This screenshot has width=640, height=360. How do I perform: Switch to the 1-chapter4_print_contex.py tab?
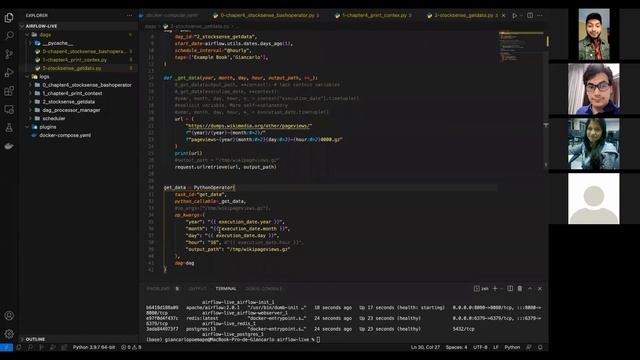coord(375,16)
